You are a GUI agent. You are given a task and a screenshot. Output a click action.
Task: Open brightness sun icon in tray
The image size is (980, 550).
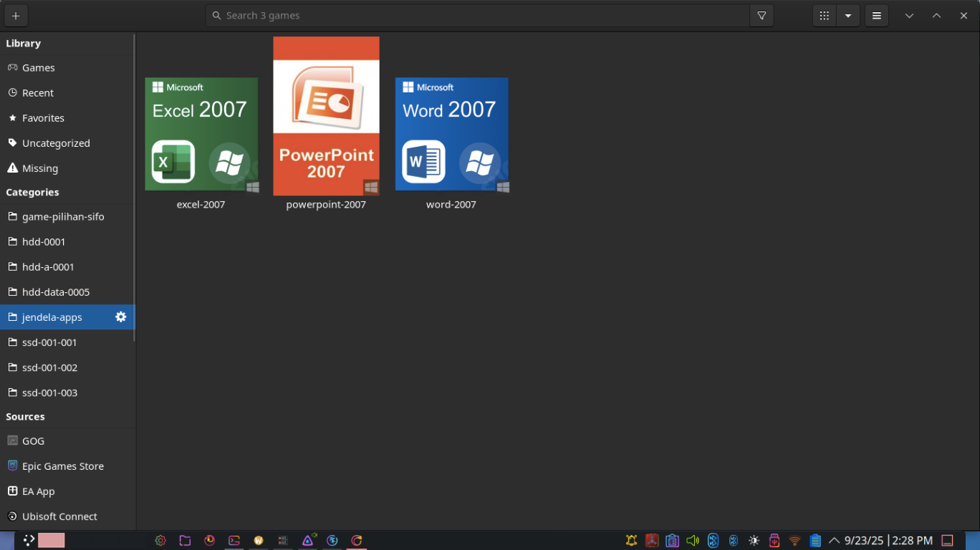(x=754, y=541)
